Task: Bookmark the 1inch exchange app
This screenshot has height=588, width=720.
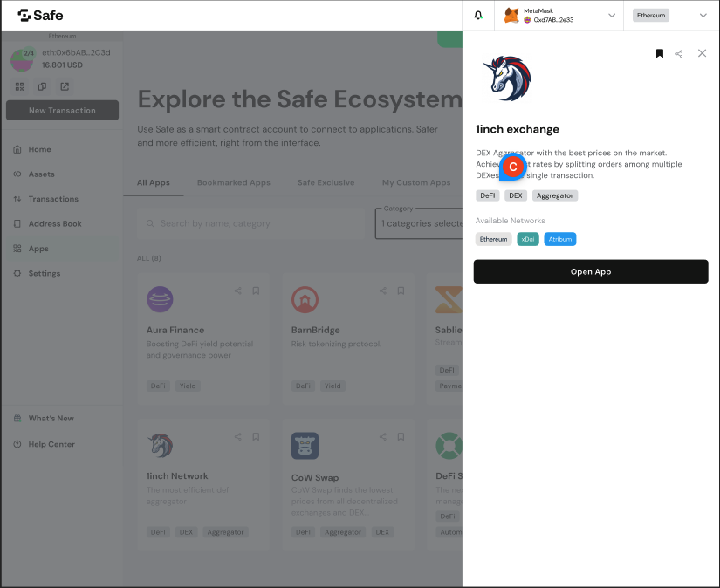Action: tap(660, 53)
